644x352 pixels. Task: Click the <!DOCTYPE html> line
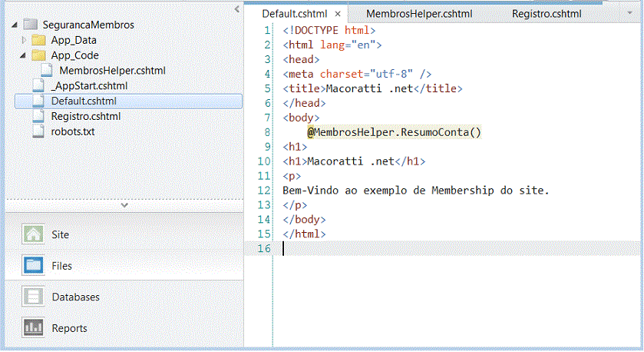[x=329, y=31]
